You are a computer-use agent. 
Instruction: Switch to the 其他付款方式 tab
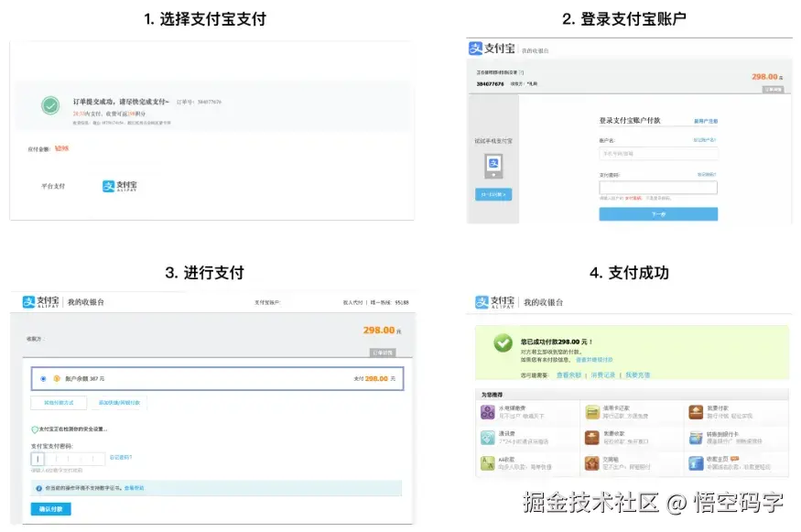click(x=58, y=403)
